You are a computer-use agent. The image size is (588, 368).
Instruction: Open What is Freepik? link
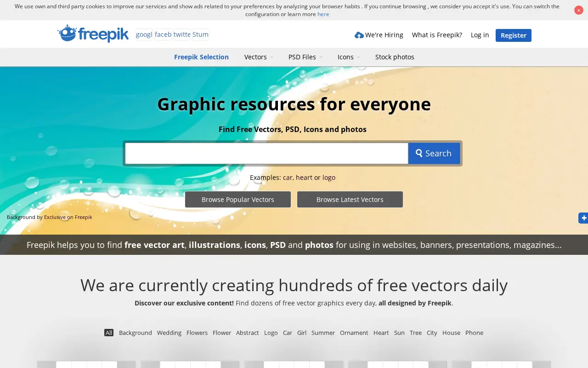pyautogui.click(x=437, y=35)
